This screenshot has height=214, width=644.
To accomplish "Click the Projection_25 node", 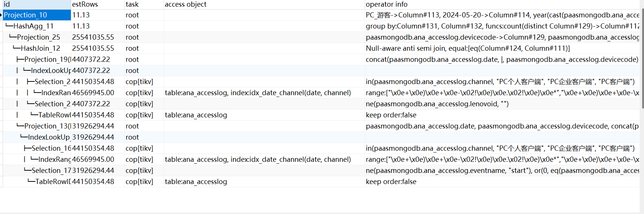I will point(38,37).
